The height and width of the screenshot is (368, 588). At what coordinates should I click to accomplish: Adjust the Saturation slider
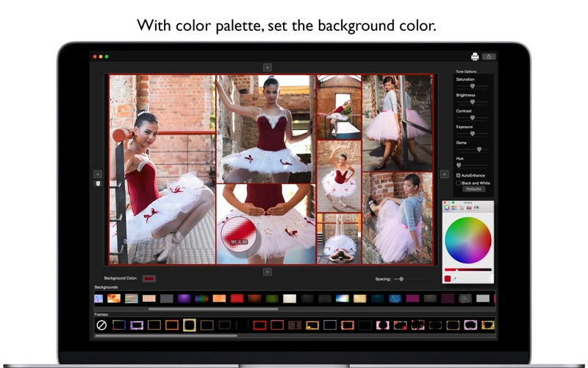(472, 86)
